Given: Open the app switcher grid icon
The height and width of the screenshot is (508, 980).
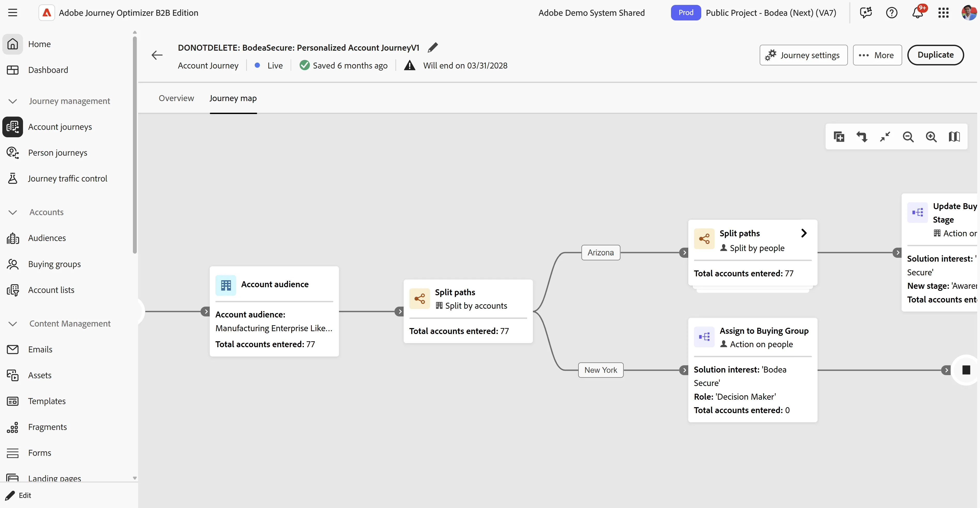Looking at the screenshot, I should (x=944, y=13).
